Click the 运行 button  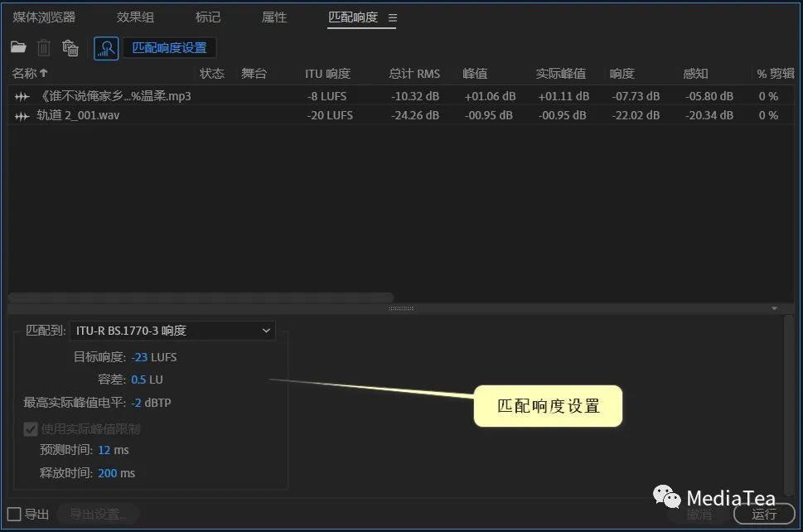tap(764, 514)
